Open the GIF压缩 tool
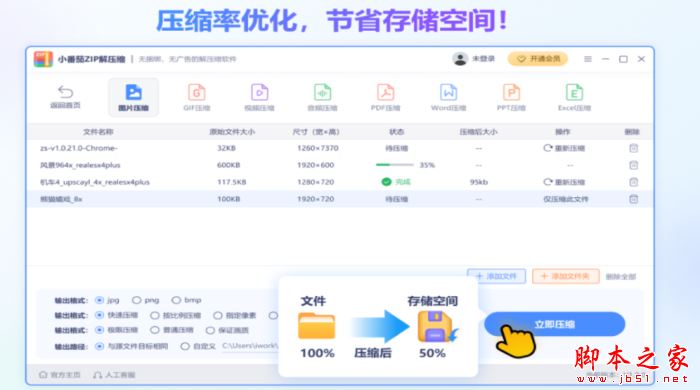Image resolution: width=700 pixels, height=390 pixels. click(196, 97)
